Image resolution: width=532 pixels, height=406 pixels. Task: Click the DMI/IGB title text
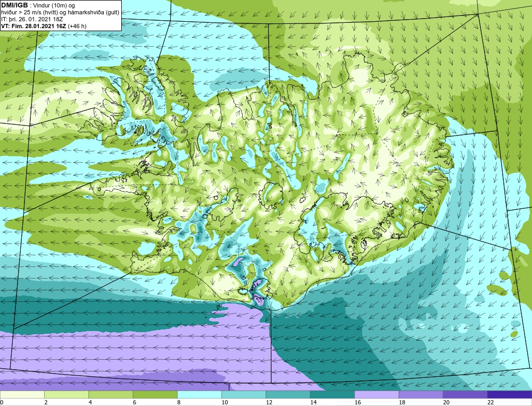click(14, 5)
